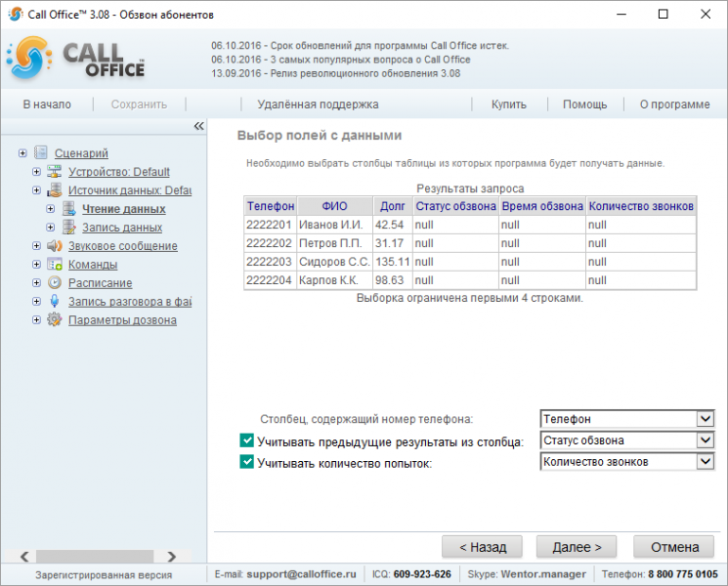728x586 pixels.
Task: Click the Купить menu item
Action: [x=509, y=105]
